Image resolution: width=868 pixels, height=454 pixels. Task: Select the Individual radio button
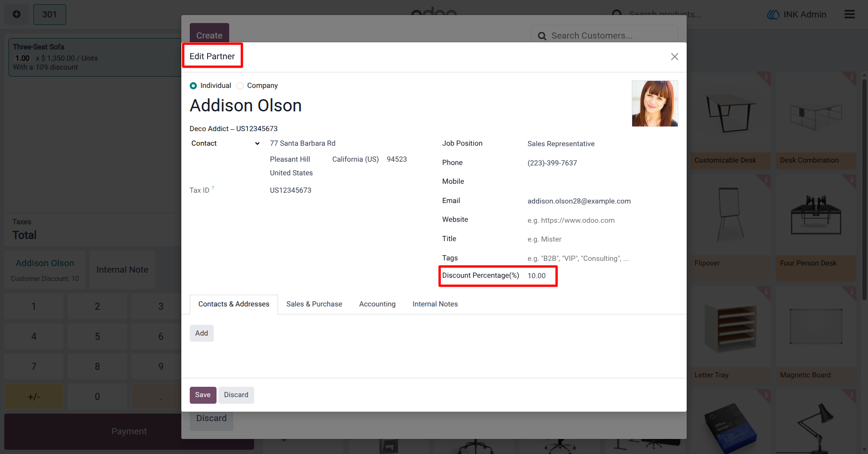(193, 86)
